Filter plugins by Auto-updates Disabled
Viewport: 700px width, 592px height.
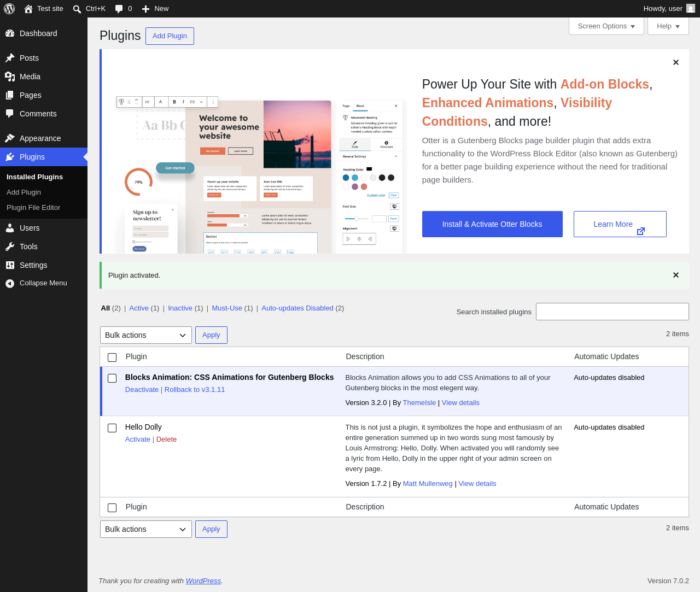click(297, 308)
